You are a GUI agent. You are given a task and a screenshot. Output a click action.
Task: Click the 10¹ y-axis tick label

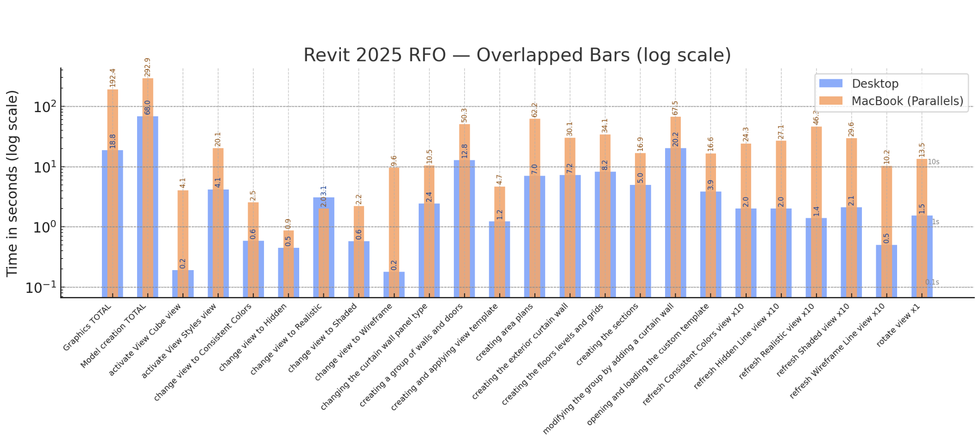(x=44, y=167)
